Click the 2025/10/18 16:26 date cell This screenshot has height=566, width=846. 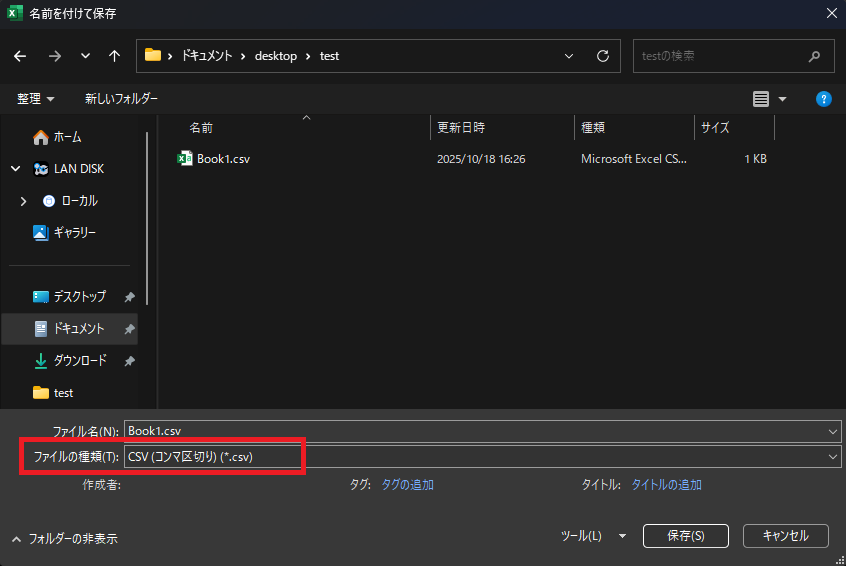pos(481,159)
